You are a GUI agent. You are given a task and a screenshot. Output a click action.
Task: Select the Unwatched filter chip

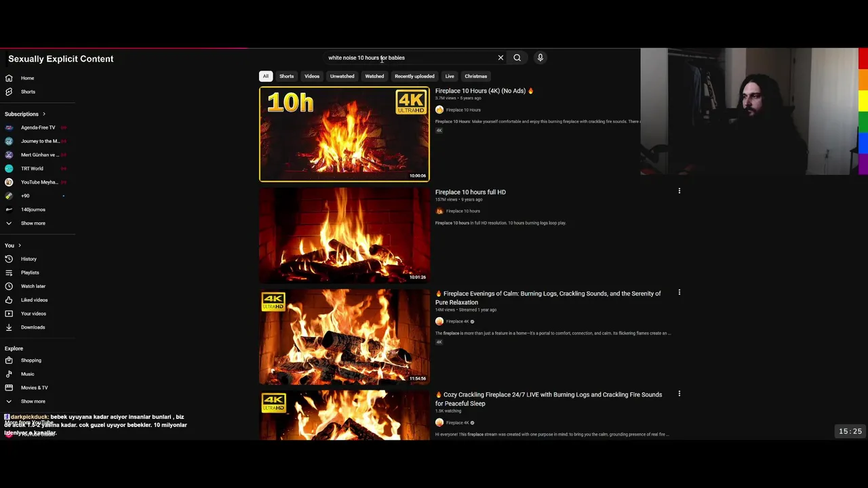342,76
